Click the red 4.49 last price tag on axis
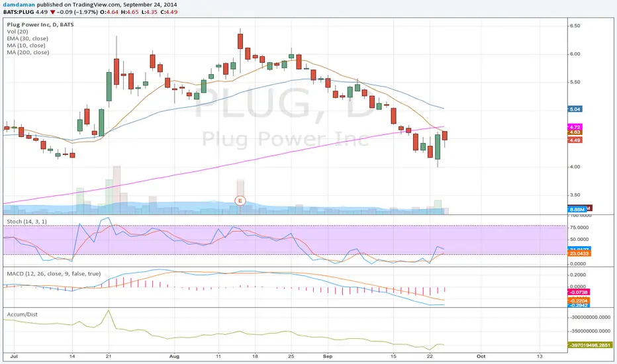Viewport: 617px width, 364px height. tap(575, 140)
